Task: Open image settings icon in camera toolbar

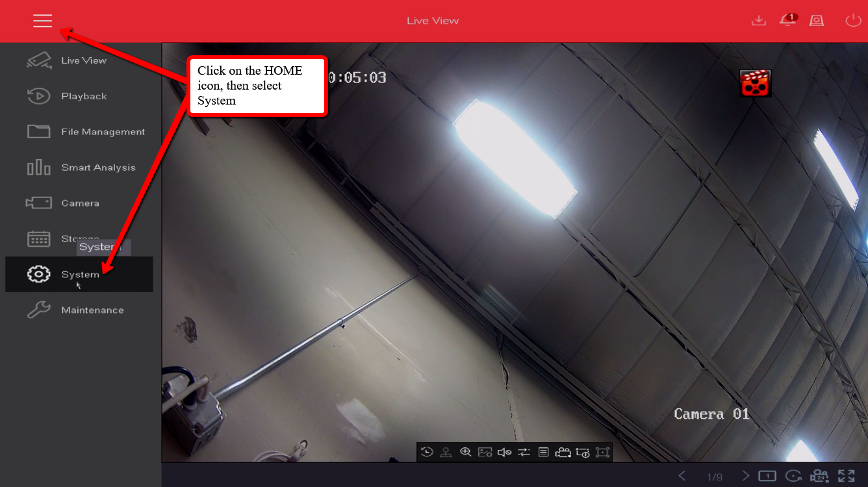Action: 485,453
